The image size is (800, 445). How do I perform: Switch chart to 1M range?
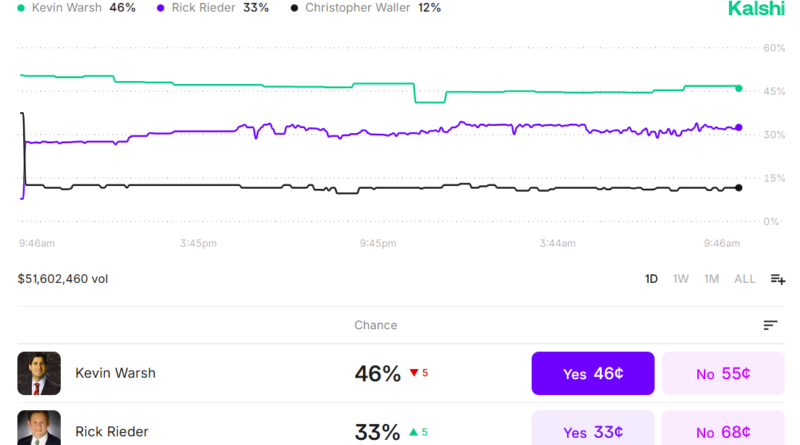tap(711, 279)
